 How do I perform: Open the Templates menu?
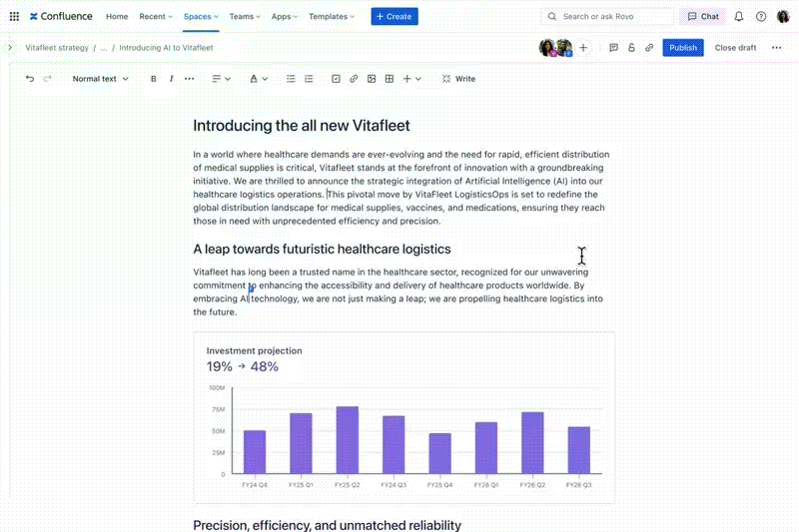tap(332, 17)
